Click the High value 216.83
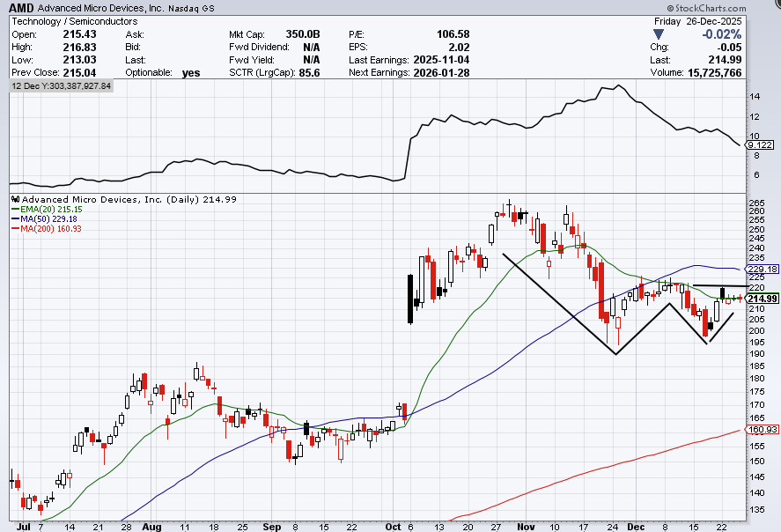 point(80,47)
